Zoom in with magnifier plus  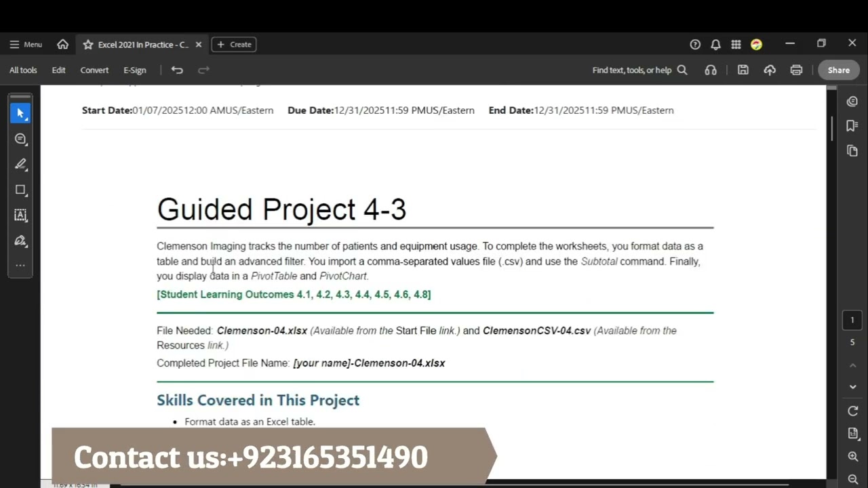point(853,457)
